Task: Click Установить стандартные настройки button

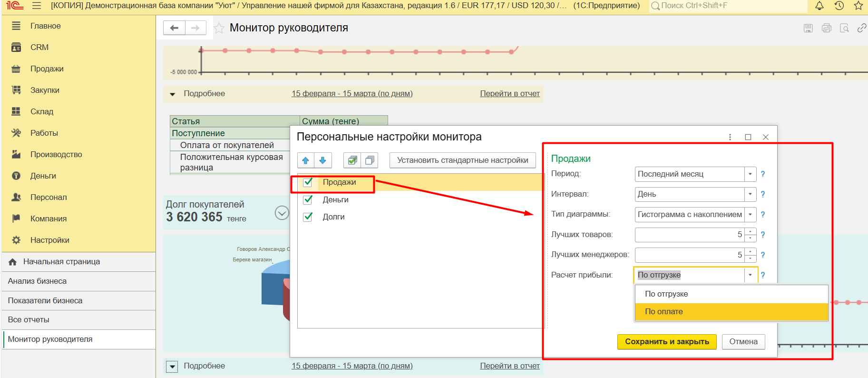Action: click(462, 160)
